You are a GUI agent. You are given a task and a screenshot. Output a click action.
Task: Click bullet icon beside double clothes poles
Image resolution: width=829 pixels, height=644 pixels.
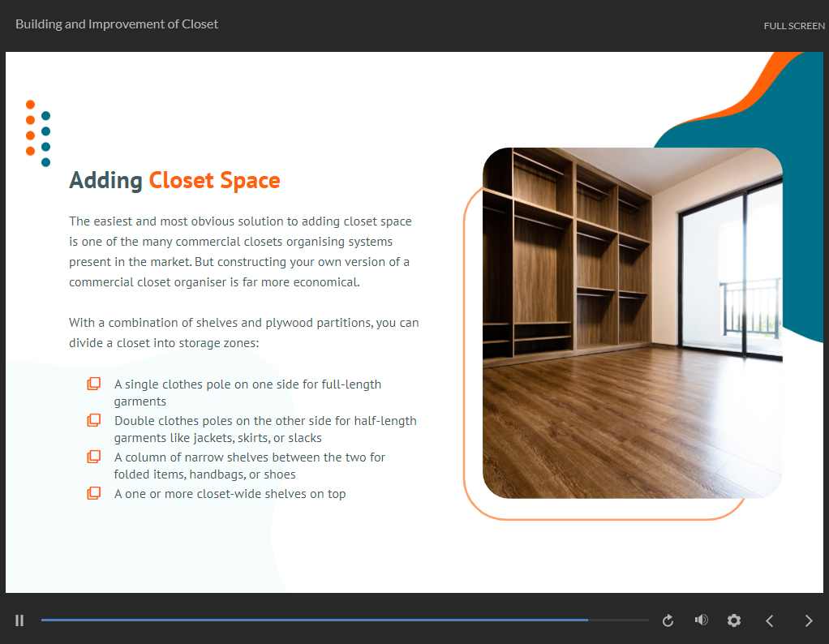(x=94, y=421)
